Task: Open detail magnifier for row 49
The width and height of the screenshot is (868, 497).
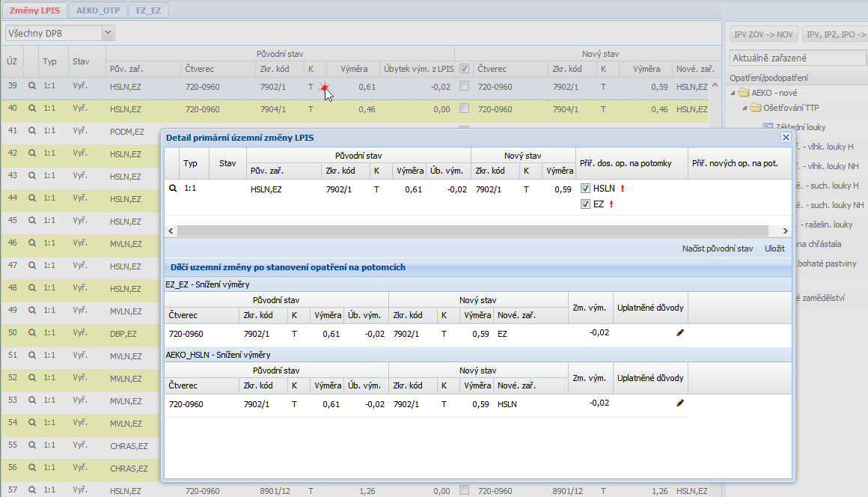Action: 32,310
